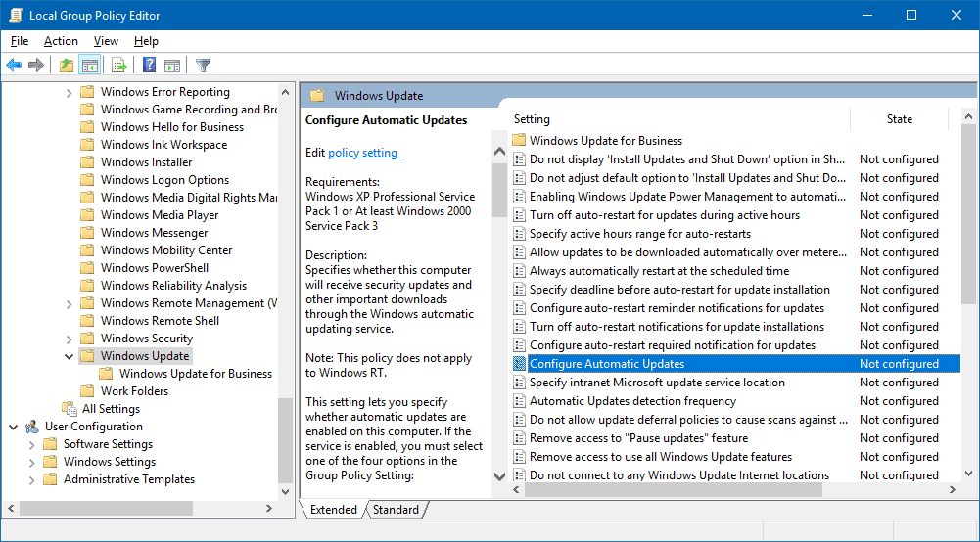
Task: Click the policy icon beside Configure Automatic Updates
Action: (519, 363)
